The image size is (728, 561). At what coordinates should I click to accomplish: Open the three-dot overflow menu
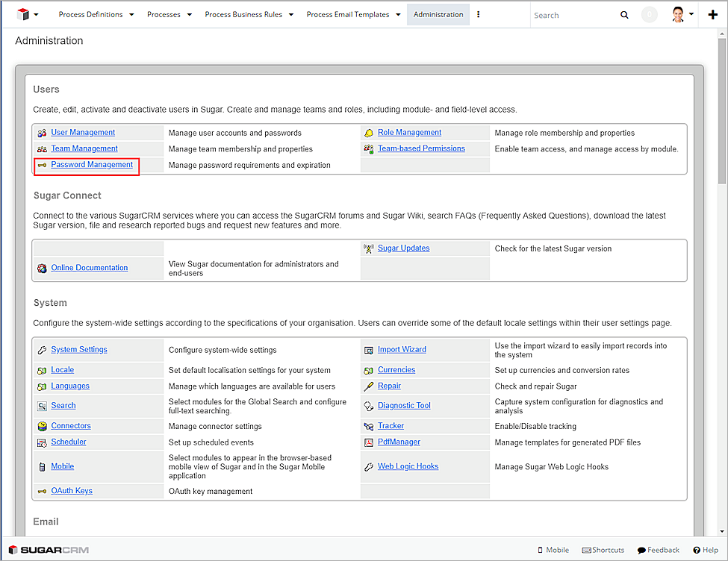coord(477,14)
